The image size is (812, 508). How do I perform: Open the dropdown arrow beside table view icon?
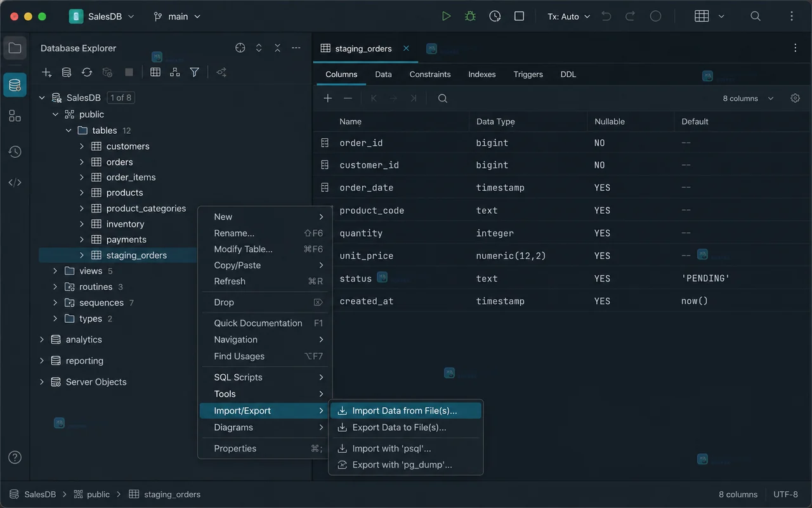(x=721, y=16)
